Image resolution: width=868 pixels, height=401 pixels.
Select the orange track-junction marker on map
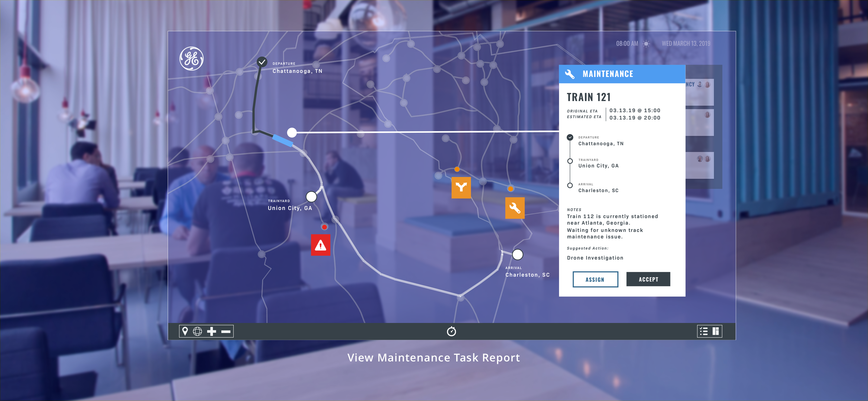461,187
